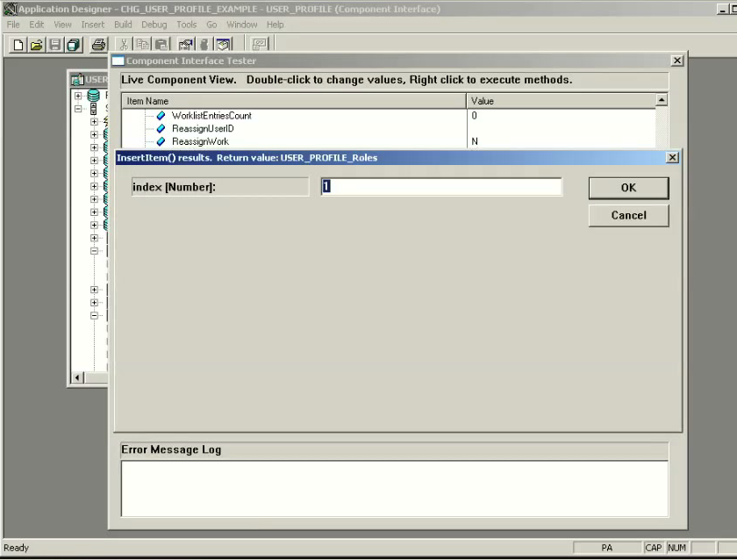Viewport: 737px width, 560px height.
Task: Click inside the Error Message Log text area
Action: point(394,489)
